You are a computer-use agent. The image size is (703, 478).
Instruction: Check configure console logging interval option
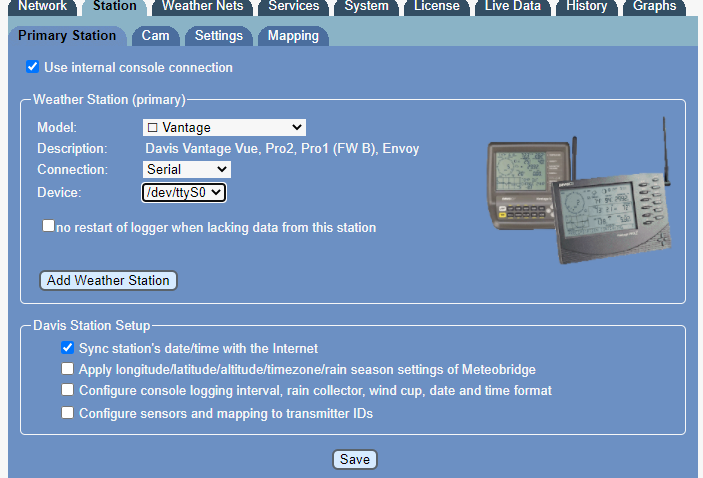67,390
